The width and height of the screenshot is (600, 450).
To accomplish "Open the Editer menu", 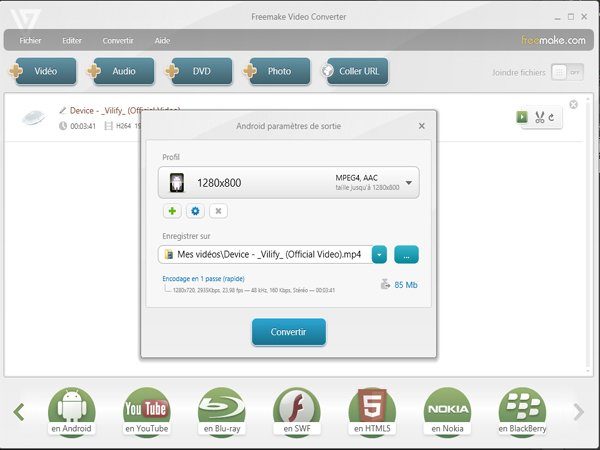I will pos(72,41).
